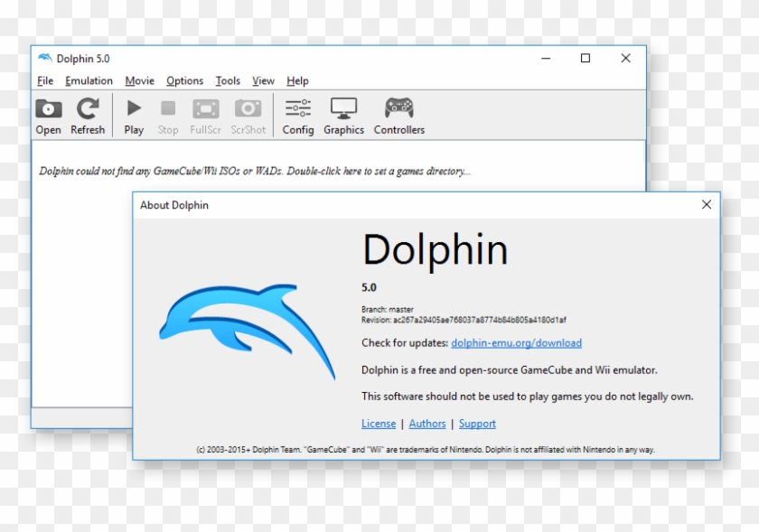Open the File menu

[45, 80]
